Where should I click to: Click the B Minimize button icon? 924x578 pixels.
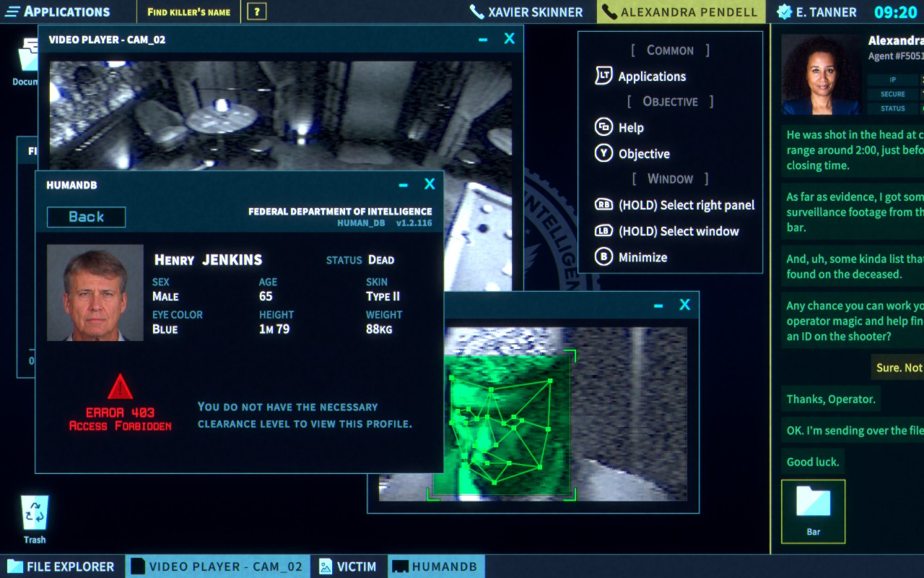click(603, 257)
